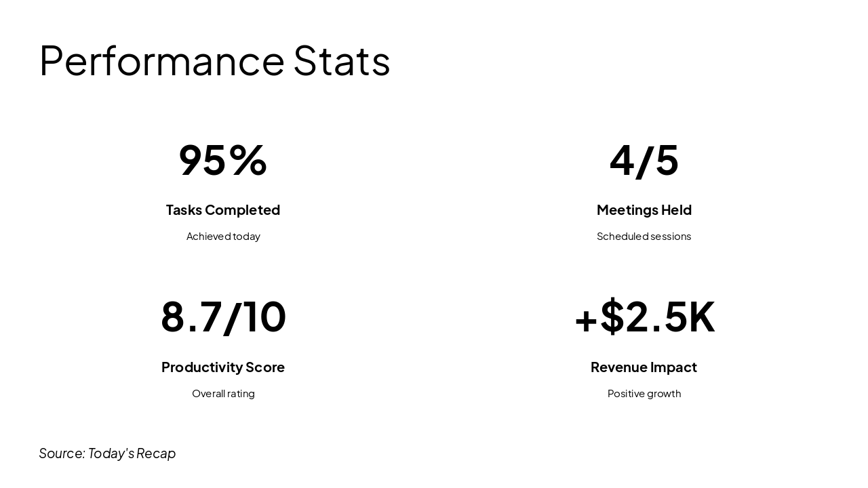Screen dimensions: 868x488
Task: Select the "Overall rating" caption
Action: point(223,394)
